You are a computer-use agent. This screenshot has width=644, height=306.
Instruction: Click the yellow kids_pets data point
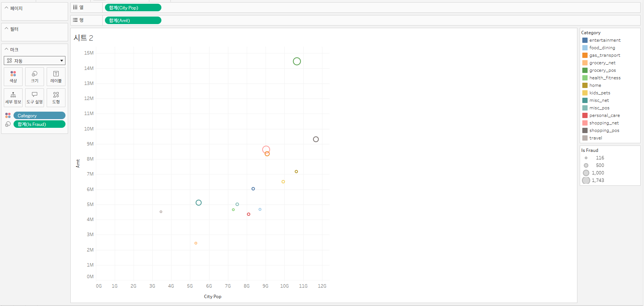[x=283, y=182]
